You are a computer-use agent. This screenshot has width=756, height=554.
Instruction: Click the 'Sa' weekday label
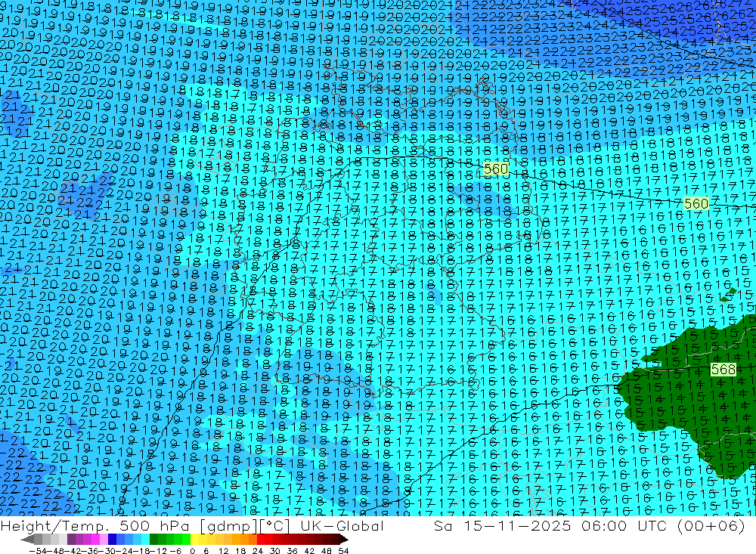(443, 525)
